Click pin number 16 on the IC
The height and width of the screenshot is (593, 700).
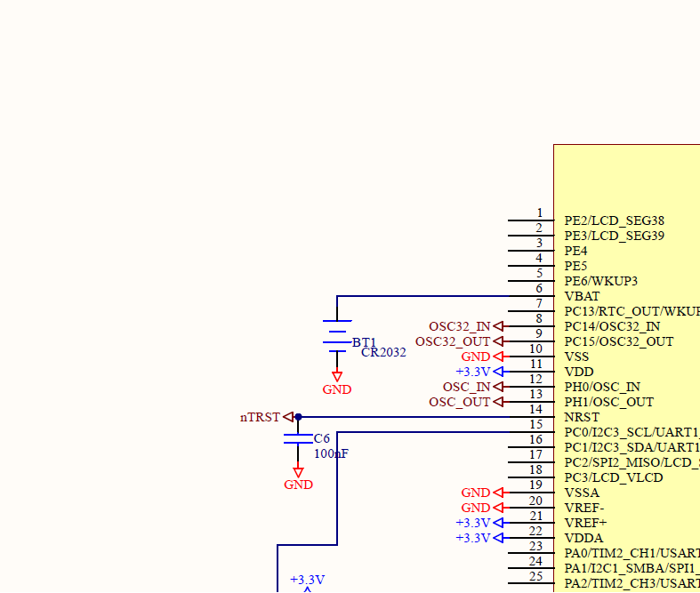[536, 439]
